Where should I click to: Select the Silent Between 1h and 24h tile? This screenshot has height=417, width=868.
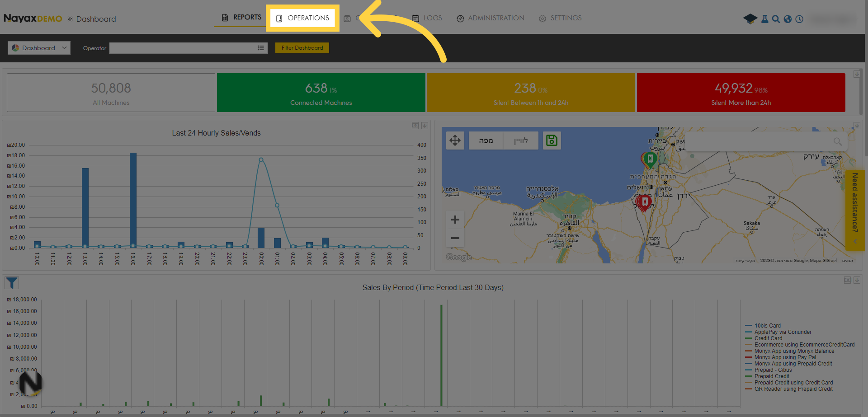click(531, 93)
